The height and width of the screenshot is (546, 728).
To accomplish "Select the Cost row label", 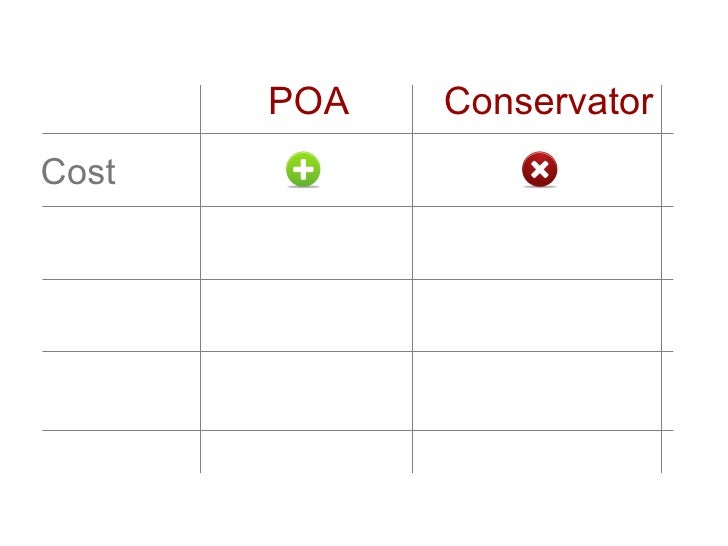I will coord(78,172).
